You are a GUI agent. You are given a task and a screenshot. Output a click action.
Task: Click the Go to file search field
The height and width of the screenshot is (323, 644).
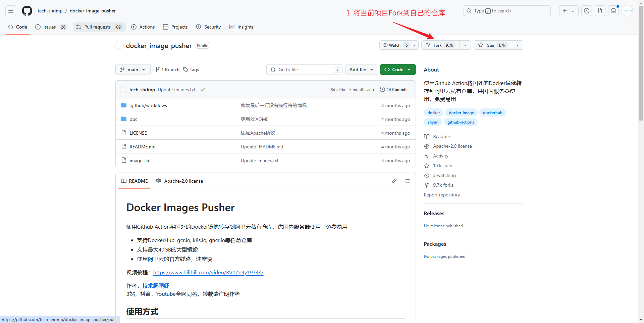[304, 70]
